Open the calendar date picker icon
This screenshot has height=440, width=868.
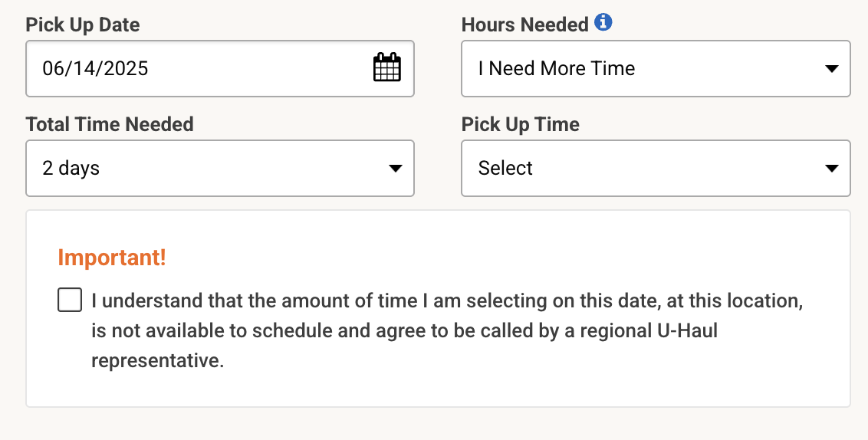click(x=387, y=68)
